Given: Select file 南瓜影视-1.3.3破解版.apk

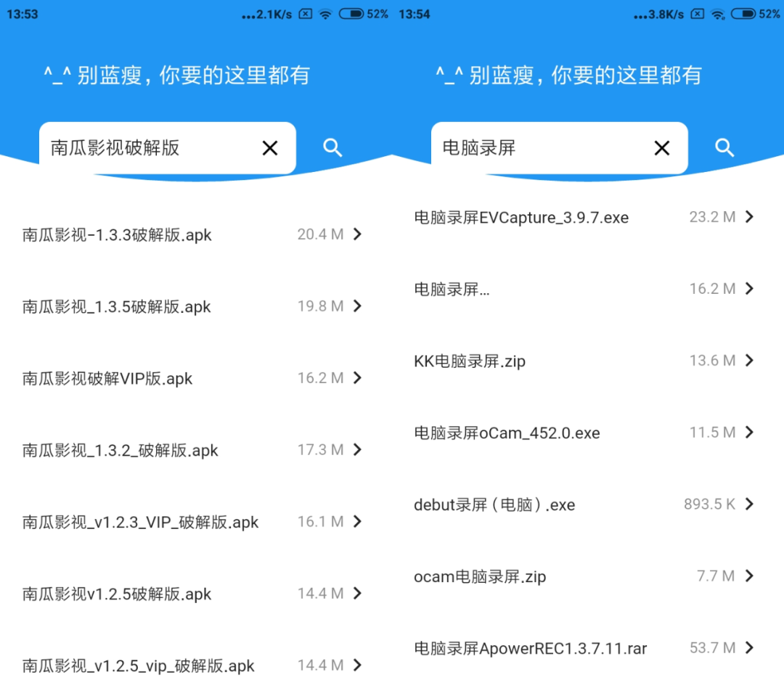Looking at the screenshot, I should pyautogui.click(x=117, y=235).
